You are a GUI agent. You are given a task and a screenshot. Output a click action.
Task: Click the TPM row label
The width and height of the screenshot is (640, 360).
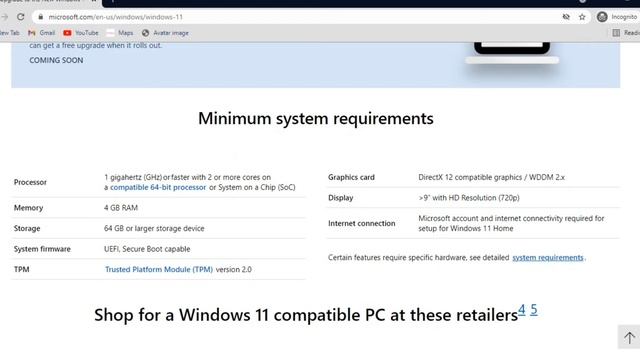(21, 269)
